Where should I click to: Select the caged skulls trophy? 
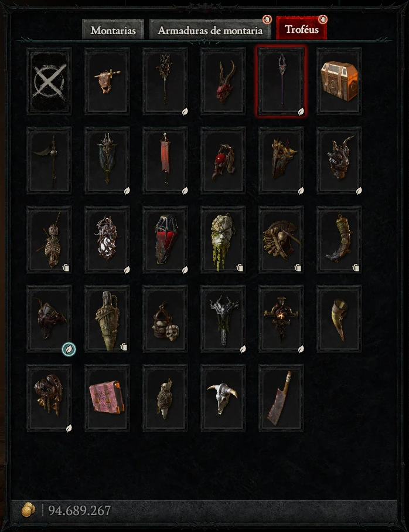165,318
